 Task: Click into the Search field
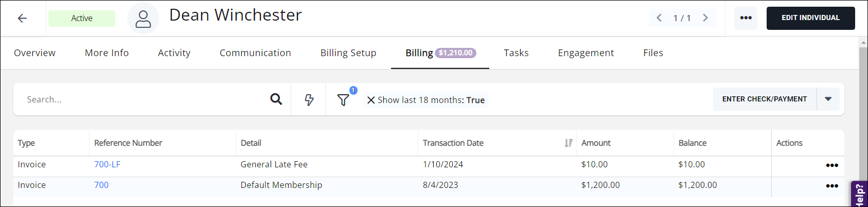[144, 99]
